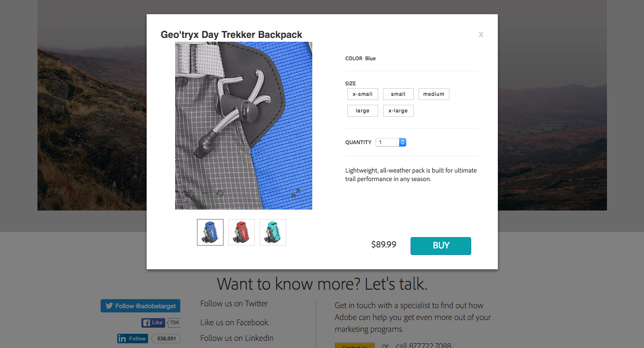Open the Quantity dropdown
The image size is (644, 348).
[391, 142]
